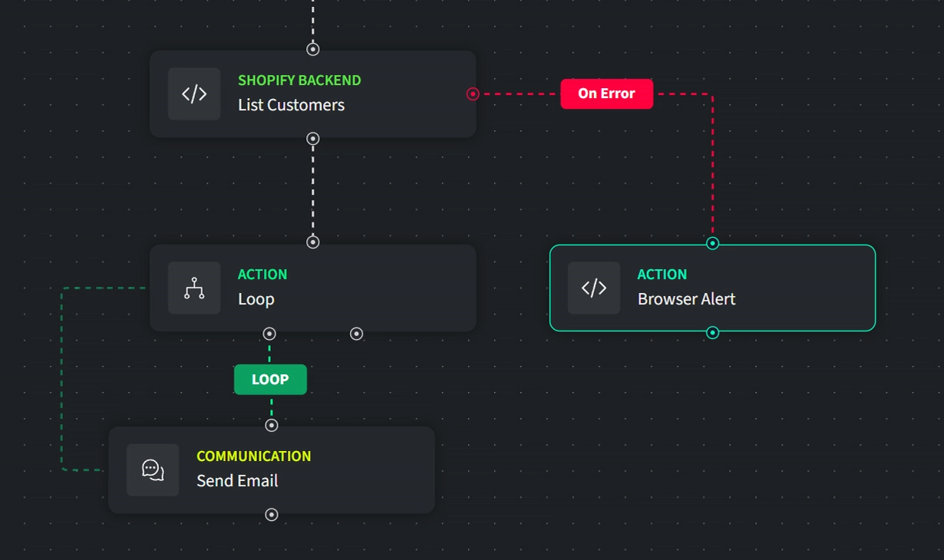Select the List Customers node title
Screen dimensions: 944x560
point(291,105)
